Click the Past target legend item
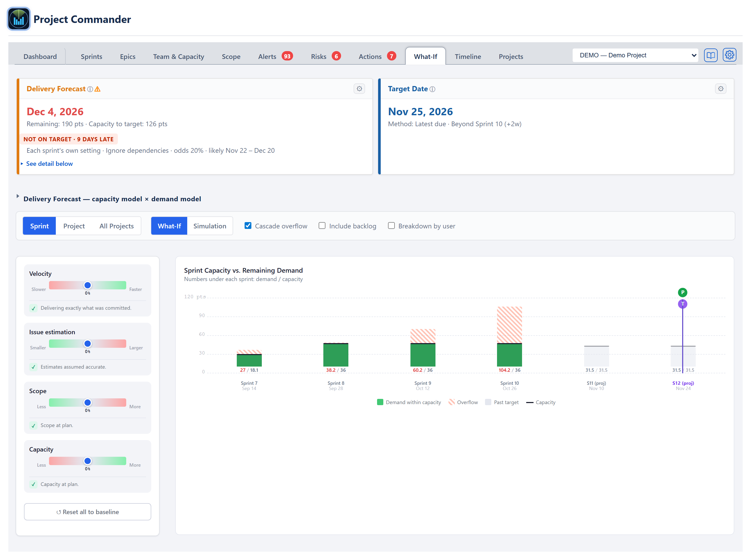The height and width of the screenshot is (560, 751). pyautogui.click(x=502, y=402)
